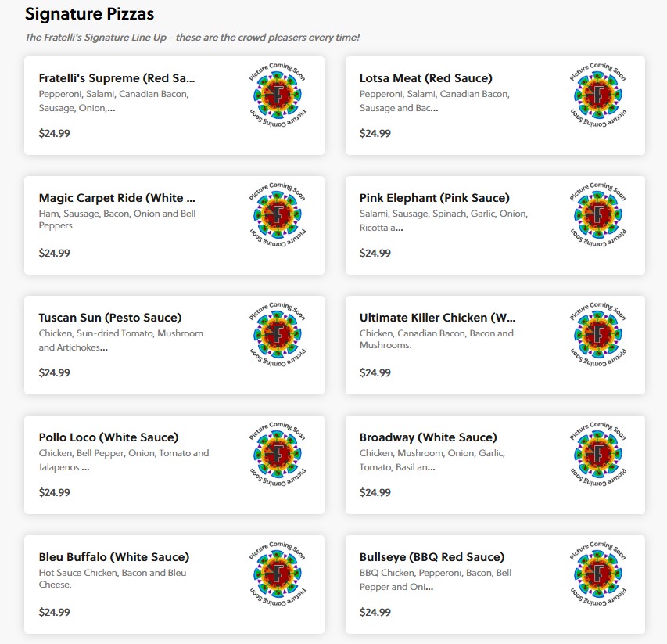Click the Fratelli's Supreme placeholder logo image
667x644 pixels.
tap(278, 95)
